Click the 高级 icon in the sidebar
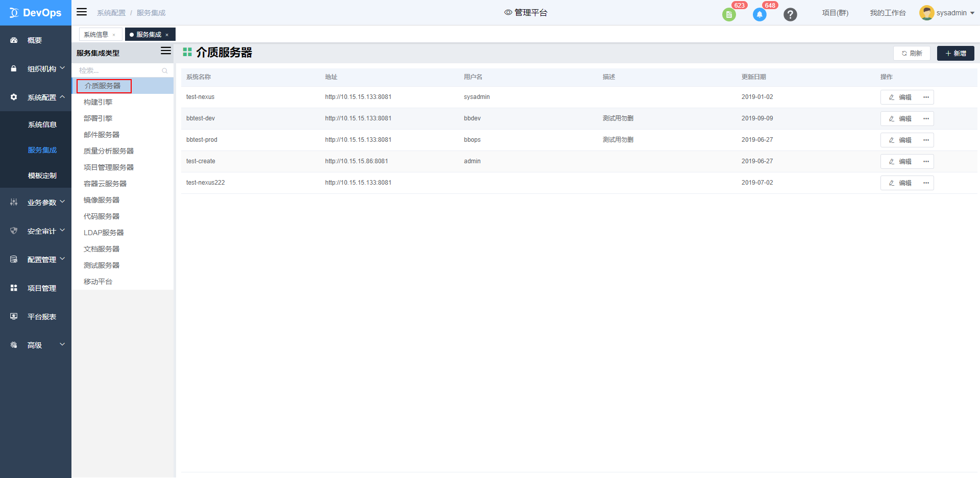 [14, 345]
